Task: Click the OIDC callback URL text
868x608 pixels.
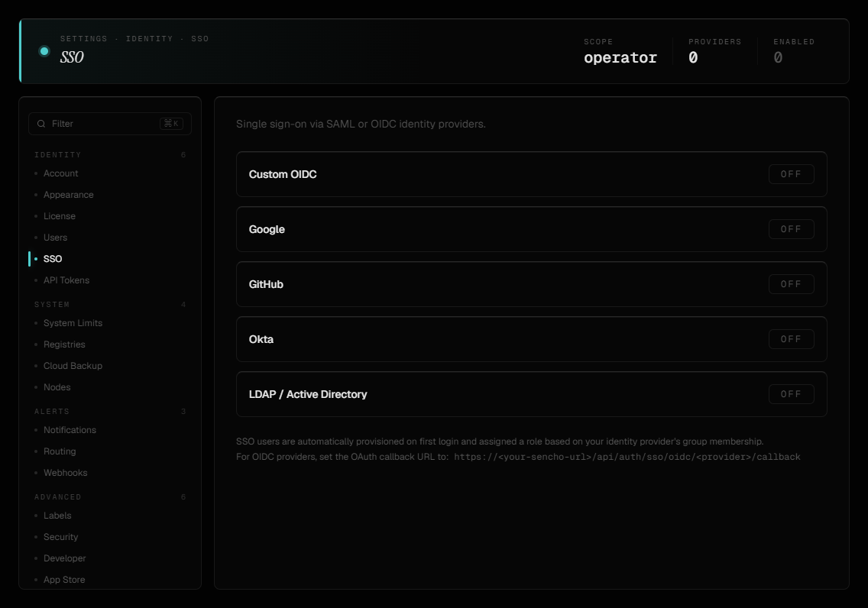Action: point(627,457)
